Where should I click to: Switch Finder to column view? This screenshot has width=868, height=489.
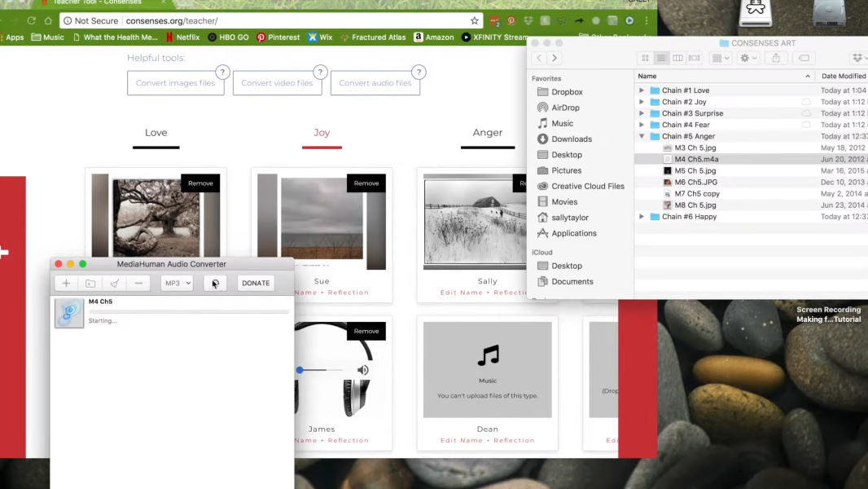pos(677,58)
